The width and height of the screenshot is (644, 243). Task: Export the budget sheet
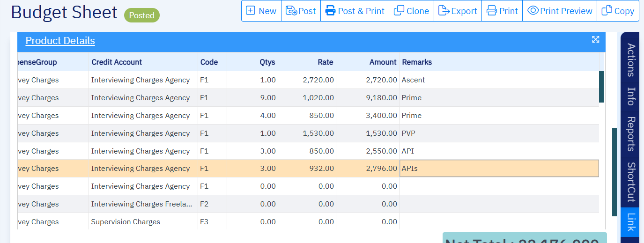(x=458, y=11)
